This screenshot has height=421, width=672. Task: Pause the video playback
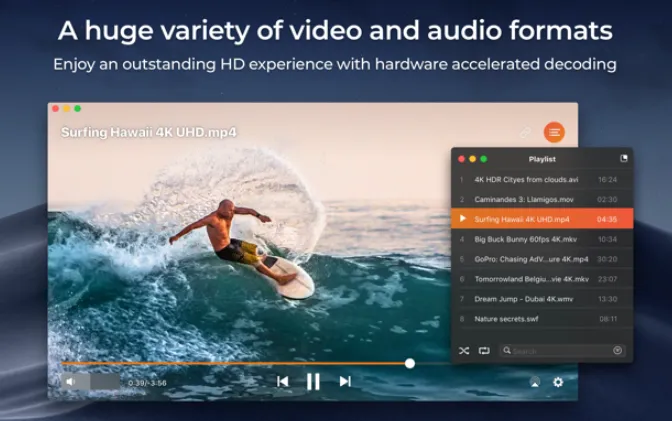[x=313, y=381]
